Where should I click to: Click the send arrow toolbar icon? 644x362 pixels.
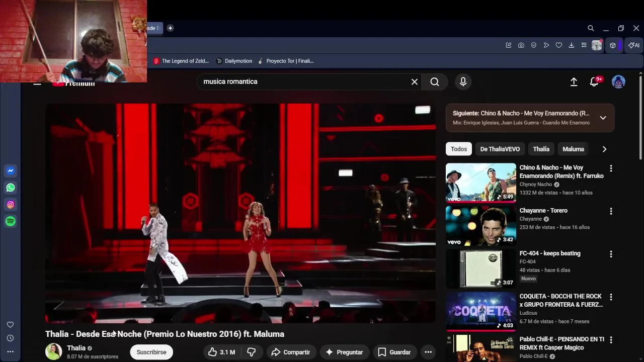pos(546,45)
